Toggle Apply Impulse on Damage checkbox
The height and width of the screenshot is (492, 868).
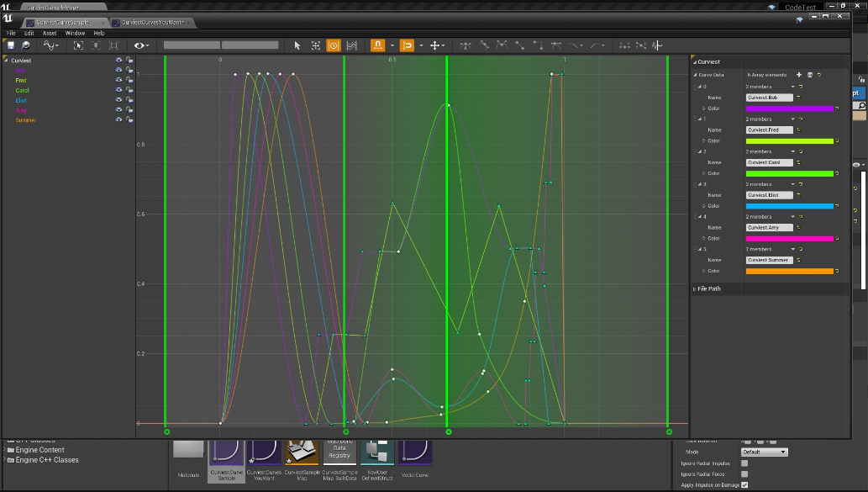(744, 484)
